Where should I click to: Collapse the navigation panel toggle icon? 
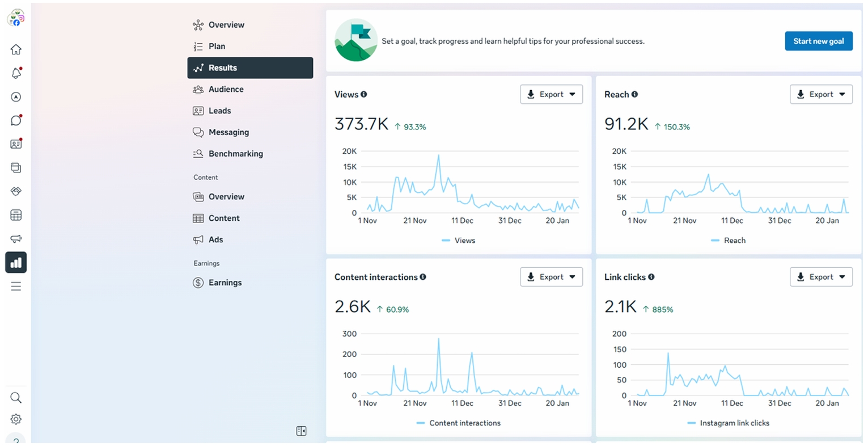301,431
